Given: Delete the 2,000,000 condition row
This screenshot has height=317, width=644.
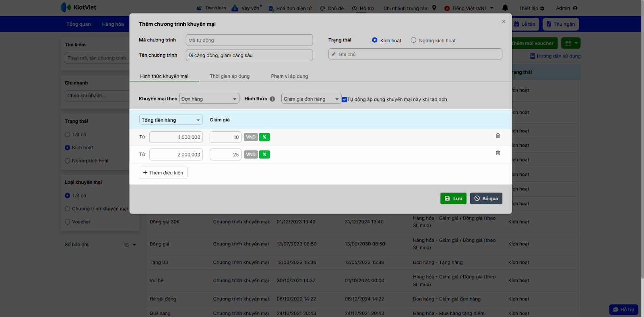Looking at the screenshot, I should [x=498, y=153].
